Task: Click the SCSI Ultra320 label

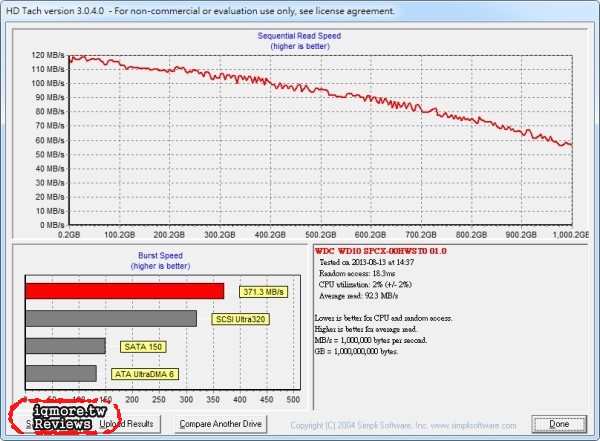Action: tap(240, 319)
